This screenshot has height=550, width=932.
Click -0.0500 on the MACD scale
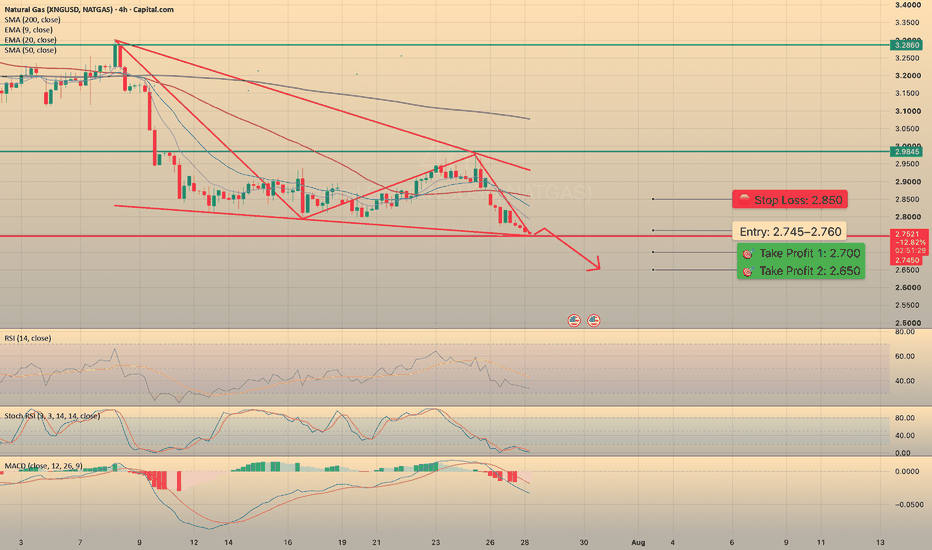coord(909,504)
